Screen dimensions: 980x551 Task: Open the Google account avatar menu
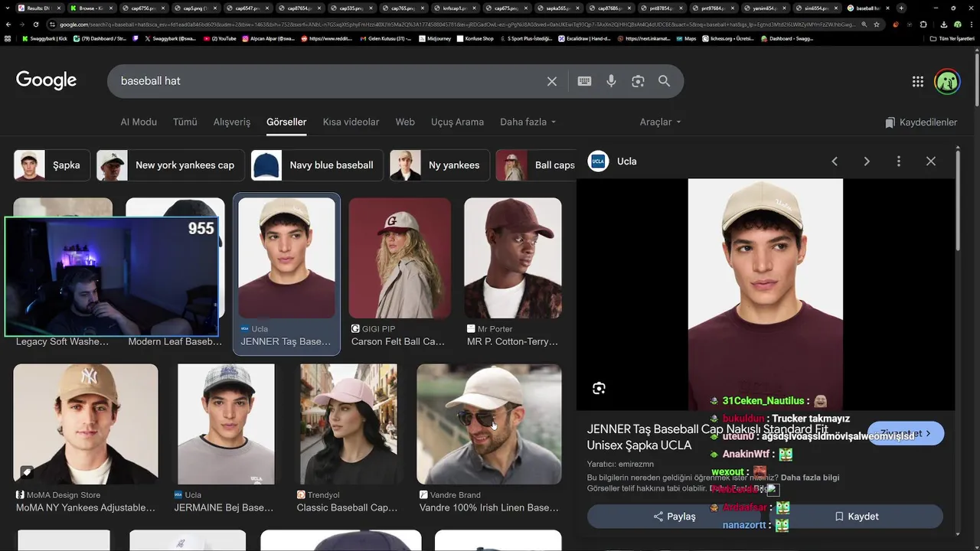pyautogui.click(x=948, y=82)
